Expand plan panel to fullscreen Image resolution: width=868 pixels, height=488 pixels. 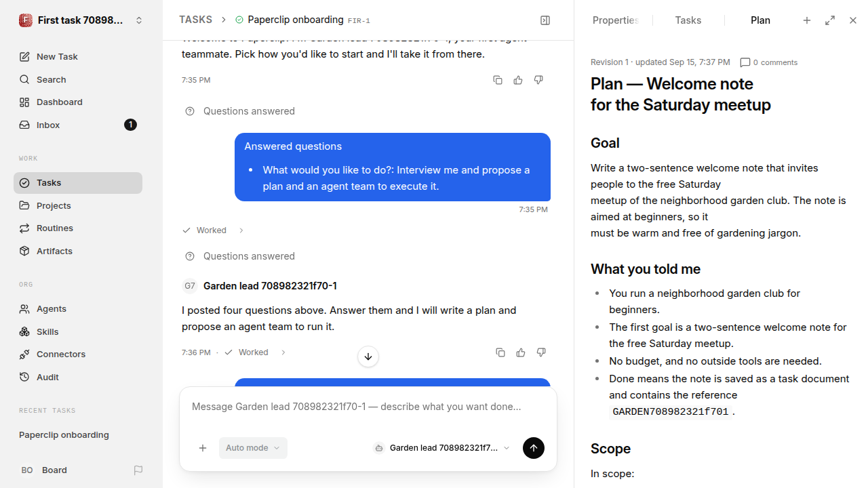830,20
